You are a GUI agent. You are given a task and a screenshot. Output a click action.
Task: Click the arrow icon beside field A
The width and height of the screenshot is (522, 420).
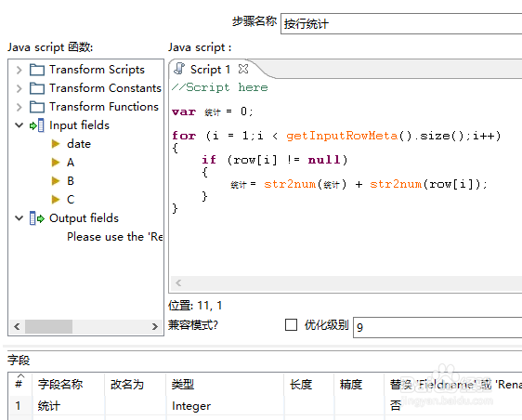point(56,163)
